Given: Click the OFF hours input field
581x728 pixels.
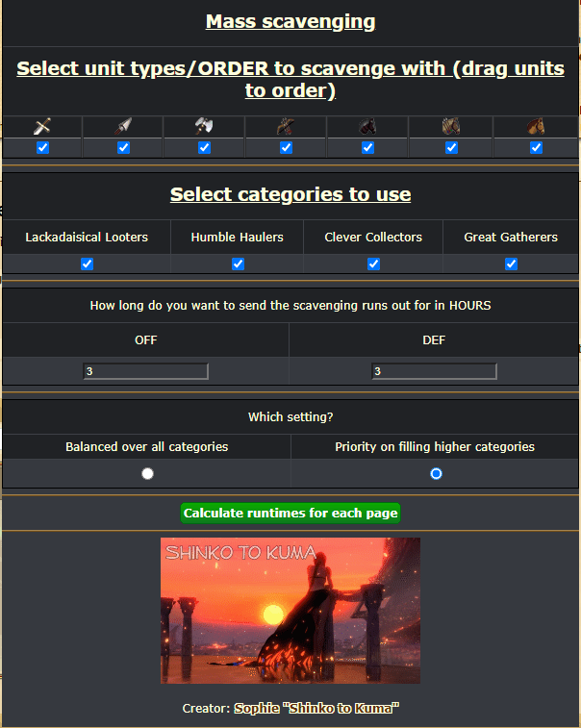Looking at the screenshot, I should pyautogui.click(x=146, y=371).
